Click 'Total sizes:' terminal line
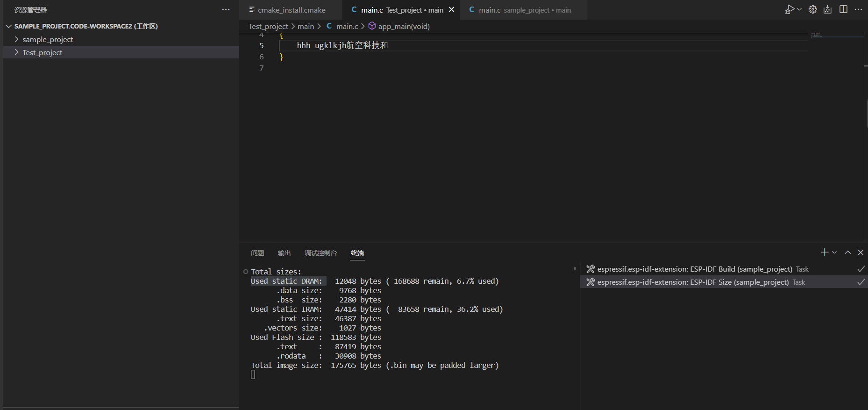 point(276,272)
